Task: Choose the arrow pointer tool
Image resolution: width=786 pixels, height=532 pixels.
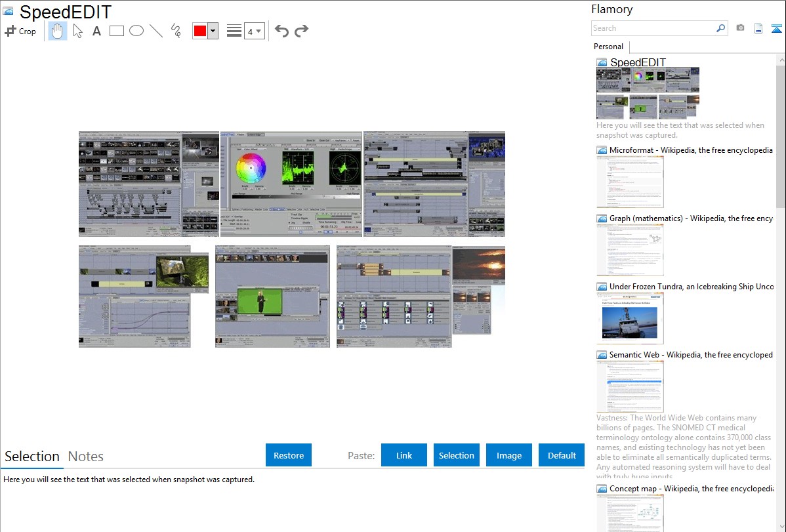Action: click(x=78, y=31)
